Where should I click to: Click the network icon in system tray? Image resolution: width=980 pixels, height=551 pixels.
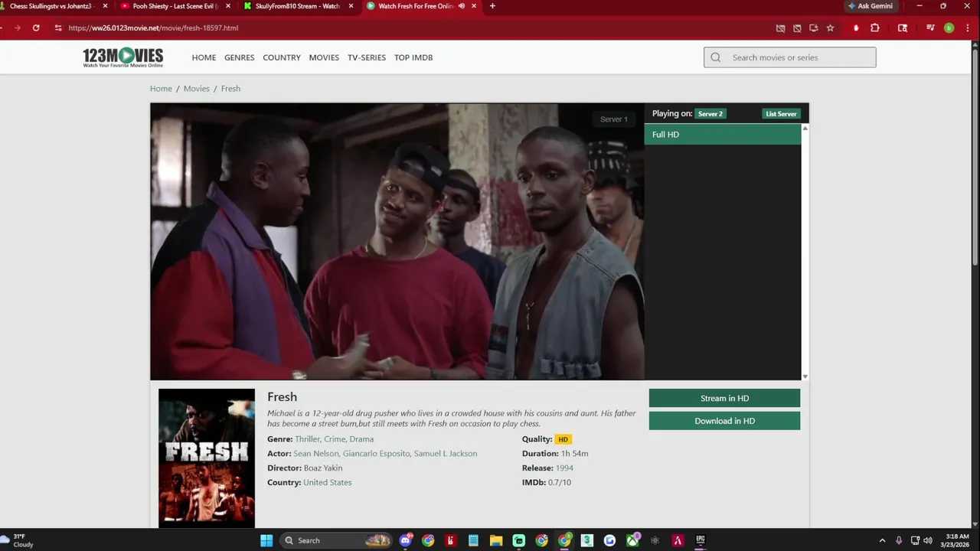915,540
